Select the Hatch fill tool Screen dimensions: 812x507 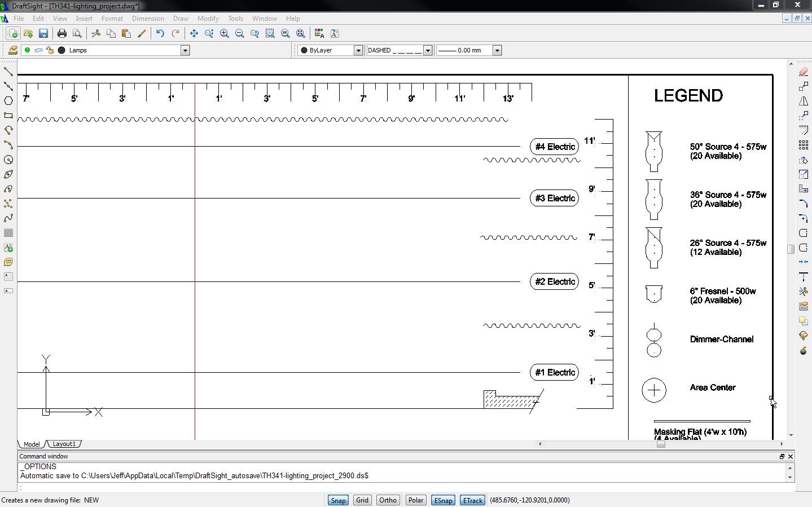[8, 233]
